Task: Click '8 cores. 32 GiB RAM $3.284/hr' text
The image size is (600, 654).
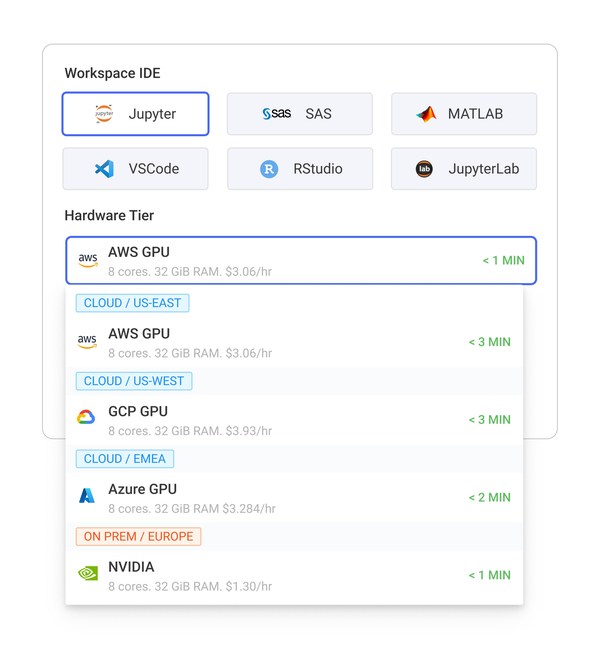Action: point(192,509)
